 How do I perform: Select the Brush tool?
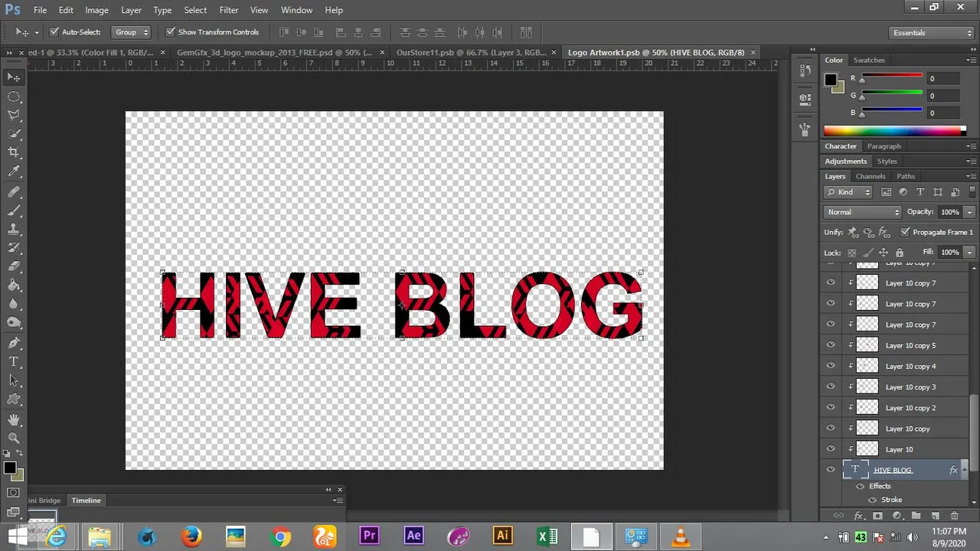[14, 210]
